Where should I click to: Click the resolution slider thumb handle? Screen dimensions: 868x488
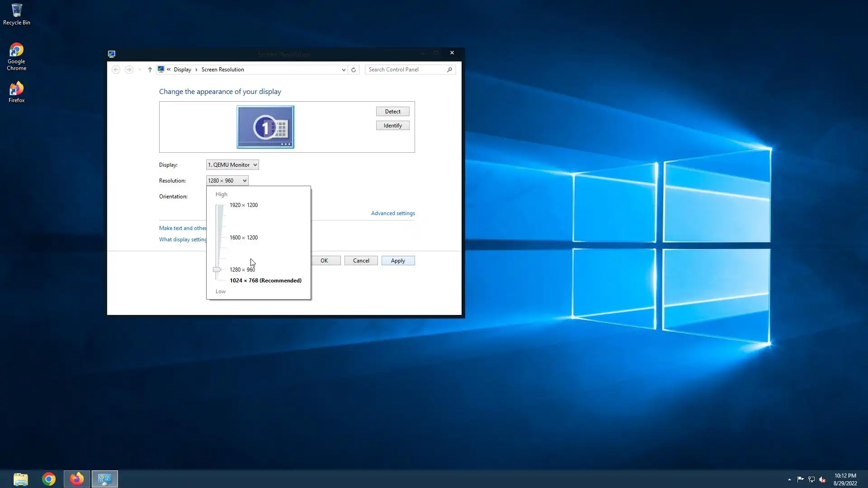click(217, 270)
